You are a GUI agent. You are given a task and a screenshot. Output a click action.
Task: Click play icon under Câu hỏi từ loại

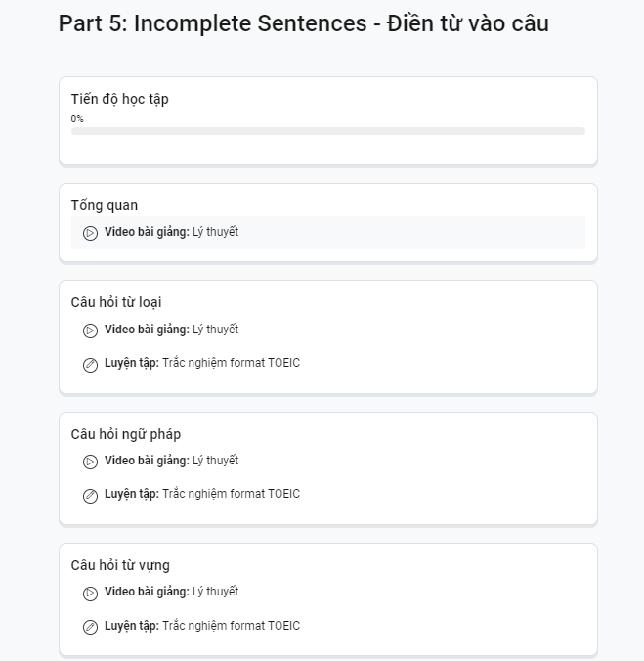coord(90,330)
